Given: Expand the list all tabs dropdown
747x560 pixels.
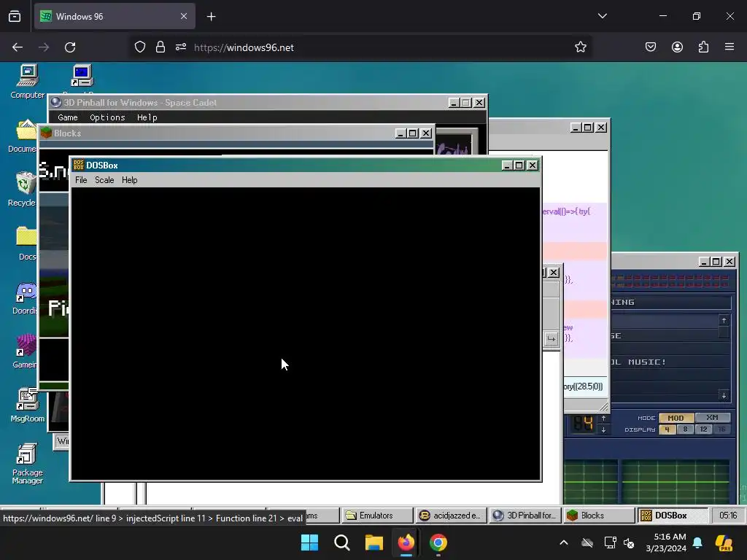Looking at the screenshot, I should (603, 16).
